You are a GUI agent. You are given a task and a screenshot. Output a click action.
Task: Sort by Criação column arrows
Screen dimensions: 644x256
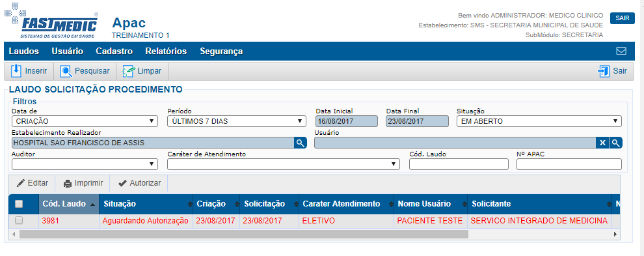point(237,204)
